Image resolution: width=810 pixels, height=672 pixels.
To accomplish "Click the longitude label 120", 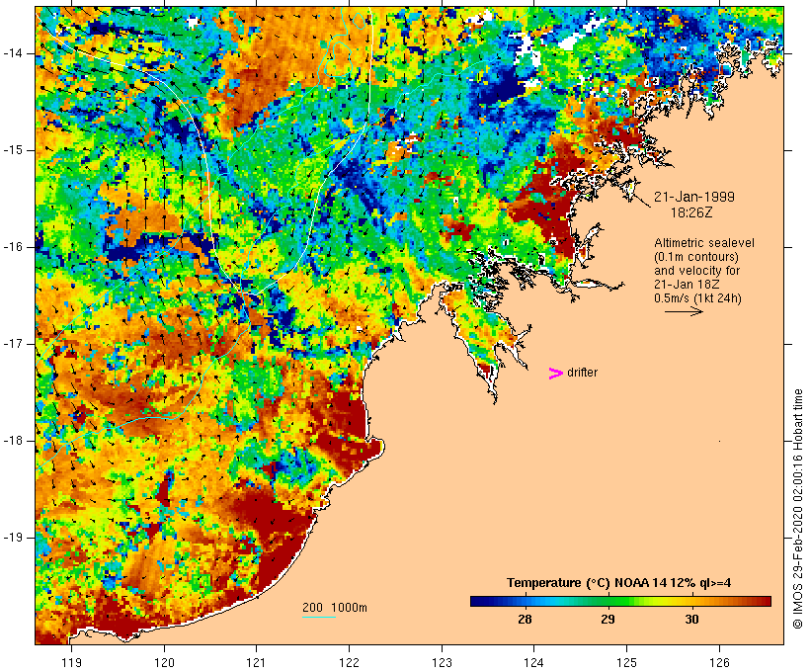I will (x=164, y=662).
